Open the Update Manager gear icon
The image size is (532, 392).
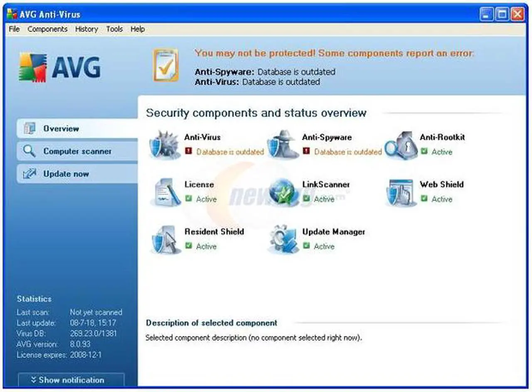283,240
